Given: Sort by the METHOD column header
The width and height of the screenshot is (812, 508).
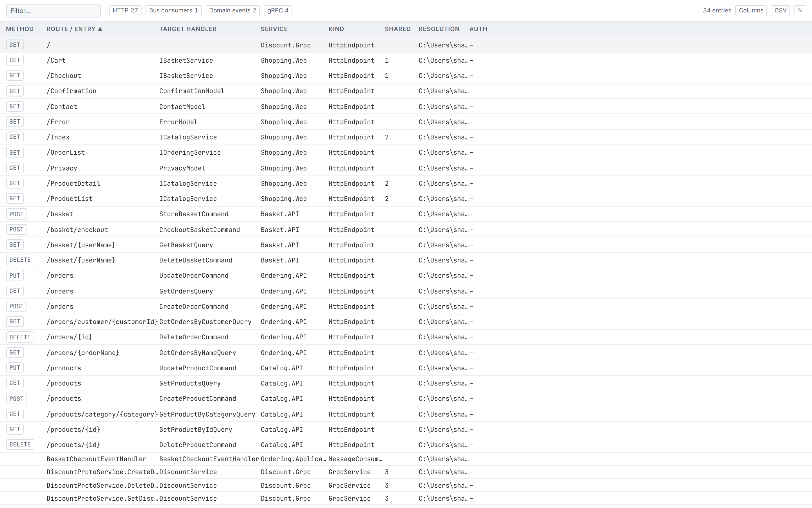Looking at the screenshot, I should tap(20, 29).
